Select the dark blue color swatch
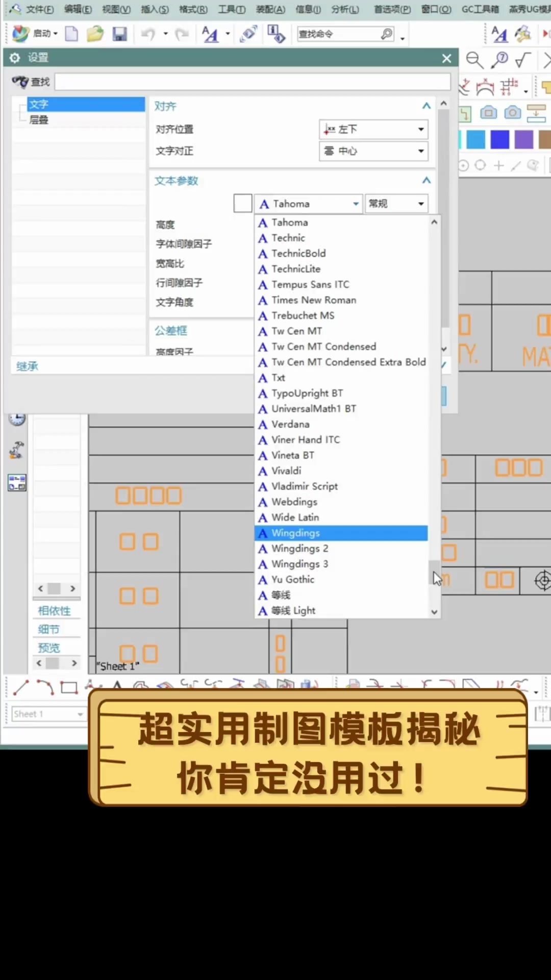 click(x=499, y=139)
